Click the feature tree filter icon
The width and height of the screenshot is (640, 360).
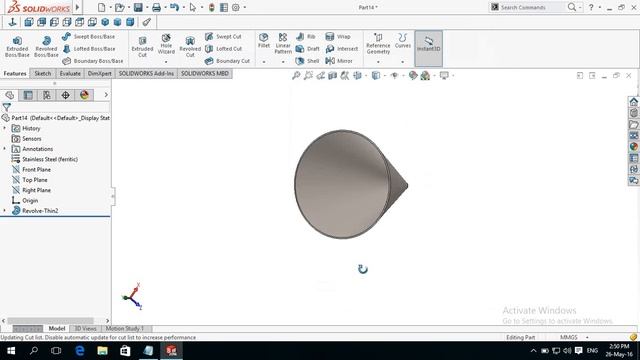7,107
